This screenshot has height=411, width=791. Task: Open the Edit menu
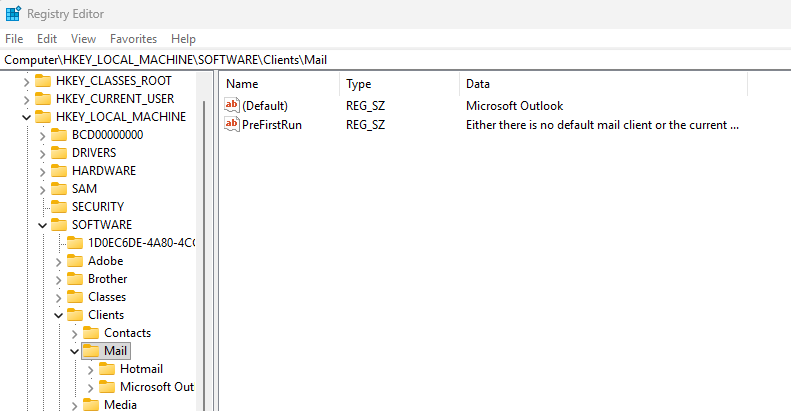click(x=47, y=39)
